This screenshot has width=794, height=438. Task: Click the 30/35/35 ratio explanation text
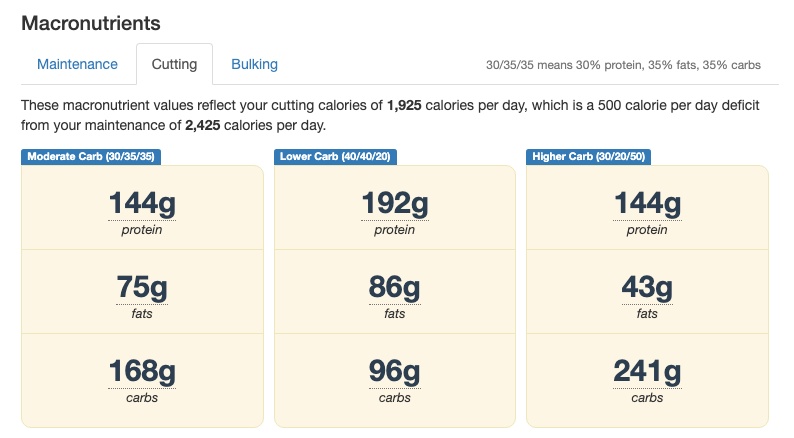coord(623,65)
